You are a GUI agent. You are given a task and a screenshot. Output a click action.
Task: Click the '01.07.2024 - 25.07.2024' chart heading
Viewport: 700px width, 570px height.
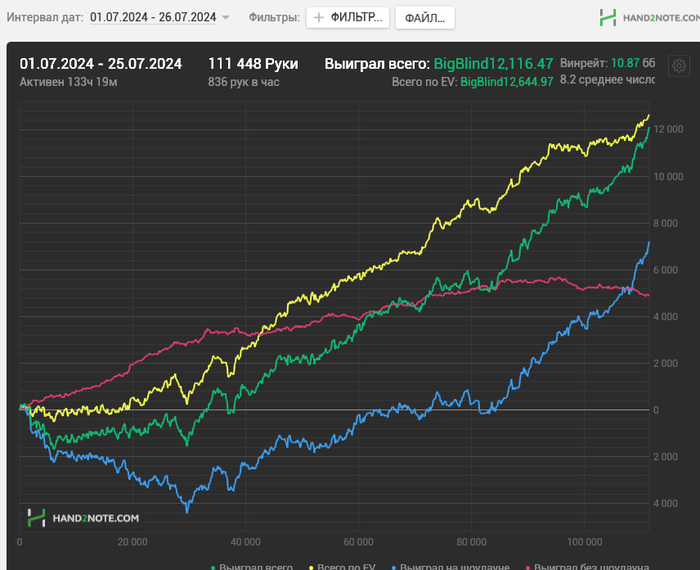coord(100,64)
